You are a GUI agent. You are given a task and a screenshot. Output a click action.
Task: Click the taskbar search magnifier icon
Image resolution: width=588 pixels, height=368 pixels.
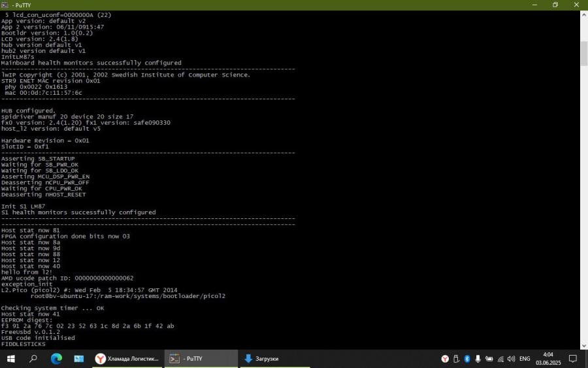33,359
